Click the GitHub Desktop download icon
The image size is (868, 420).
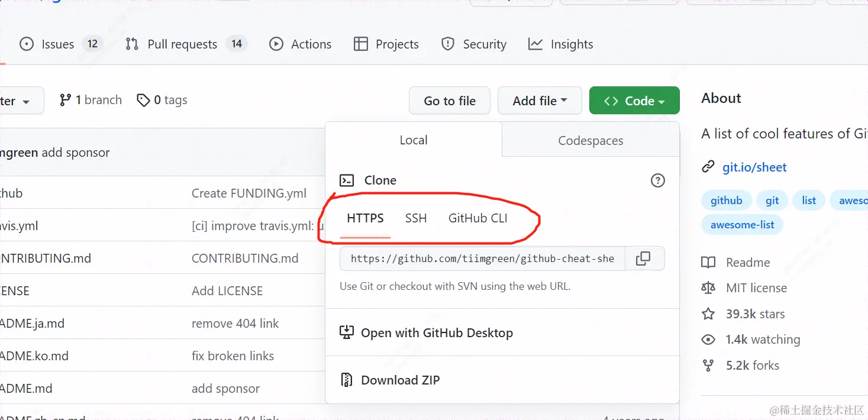[347, 332]
